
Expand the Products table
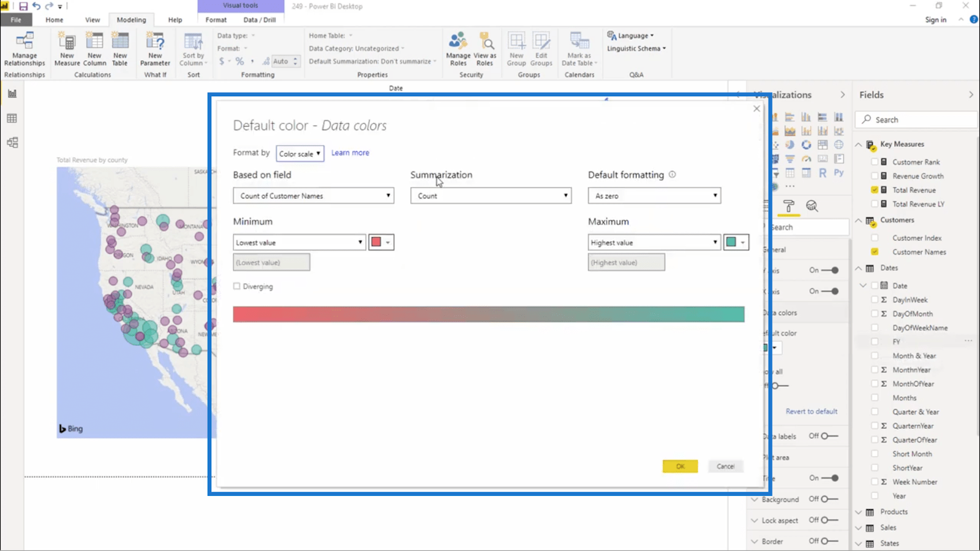click(858, 512)
